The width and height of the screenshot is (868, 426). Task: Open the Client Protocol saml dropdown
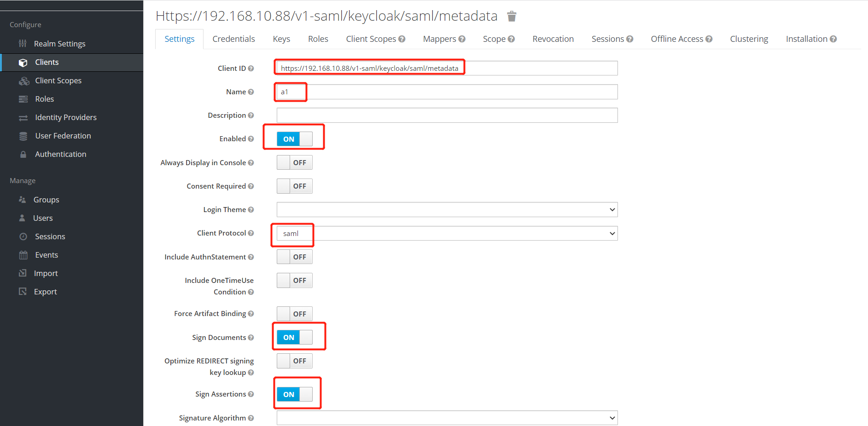pos(447,234)
